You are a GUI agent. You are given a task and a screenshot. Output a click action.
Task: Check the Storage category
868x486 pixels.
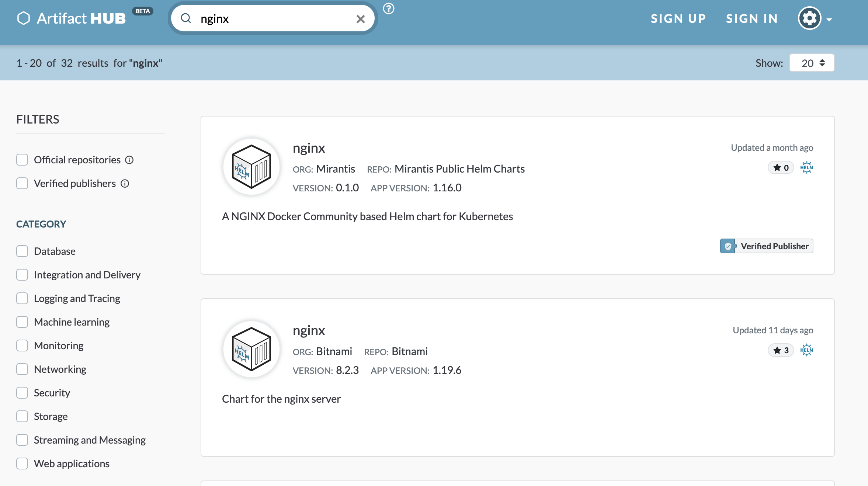tap(22, 416)
